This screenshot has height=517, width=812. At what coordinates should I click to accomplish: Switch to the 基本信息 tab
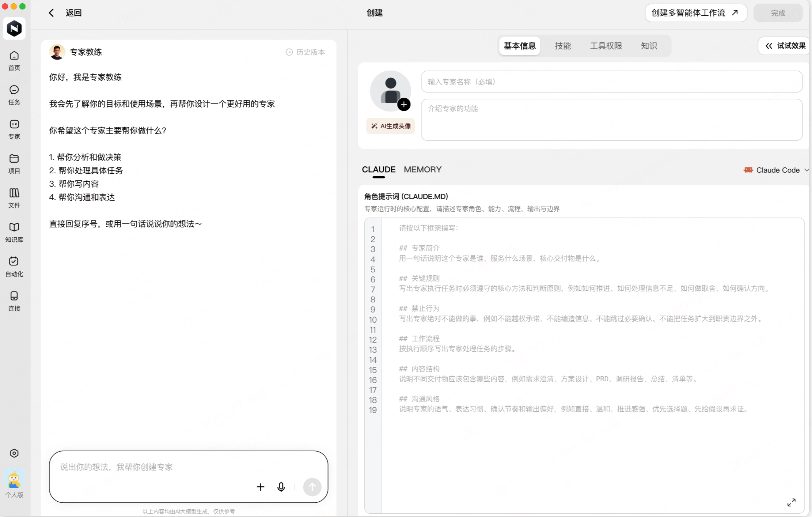520,46
